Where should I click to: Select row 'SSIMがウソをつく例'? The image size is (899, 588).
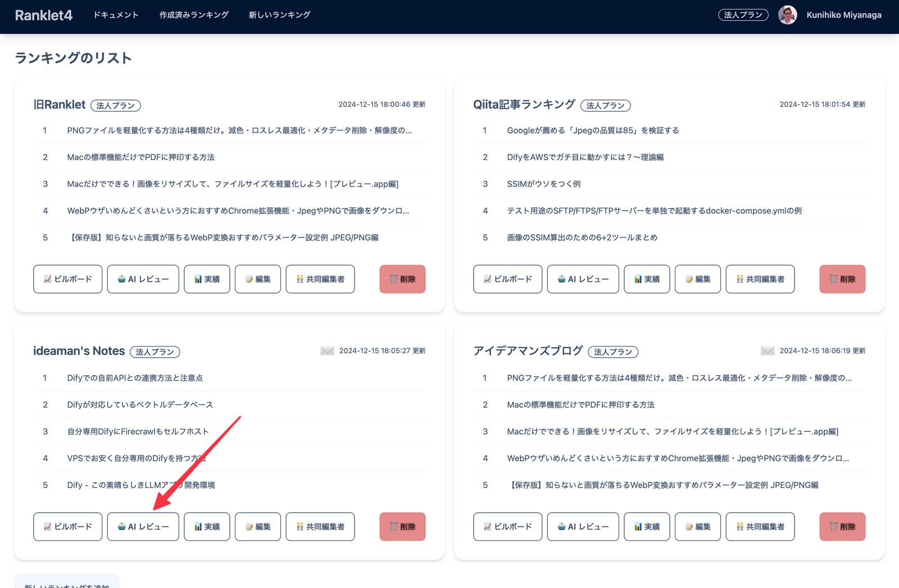[669, 184]
